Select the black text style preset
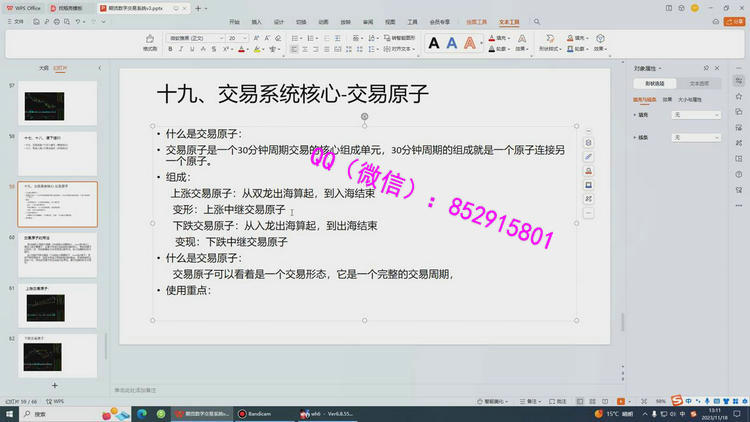This screenshot has height=422, width=750. pyautogui.click(x=434, y=43)
